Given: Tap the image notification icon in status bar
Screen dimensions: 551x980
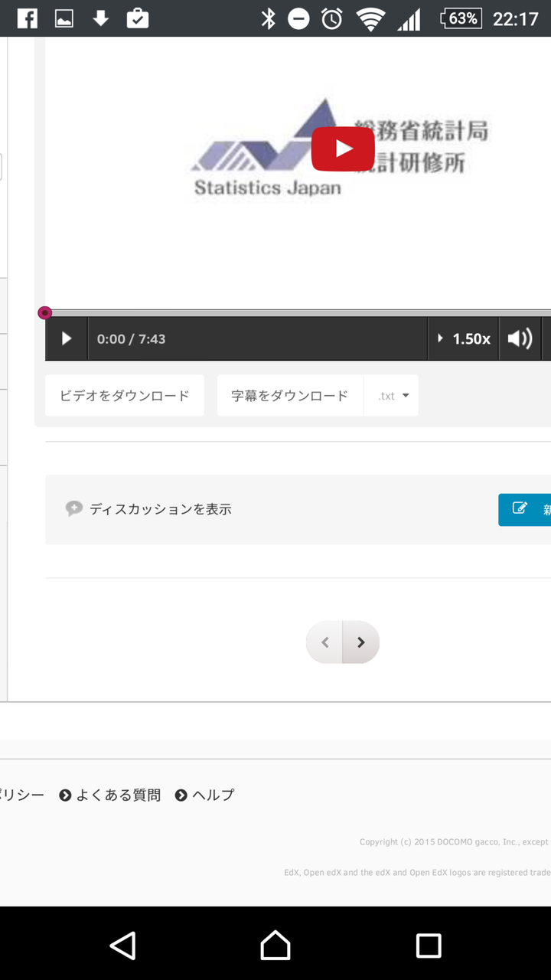Looking at the screenshot, I should (64, 18).
